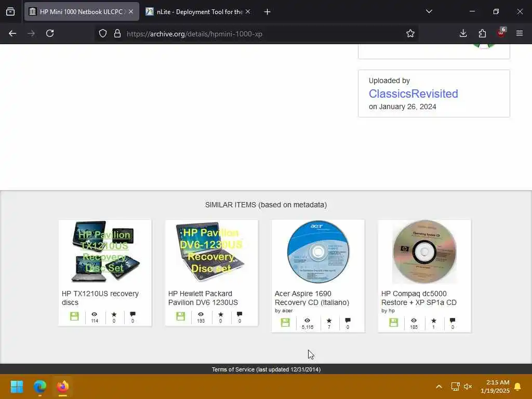Click Firefox icon in taskbar
532x399 pixels.
coord(62,387)
